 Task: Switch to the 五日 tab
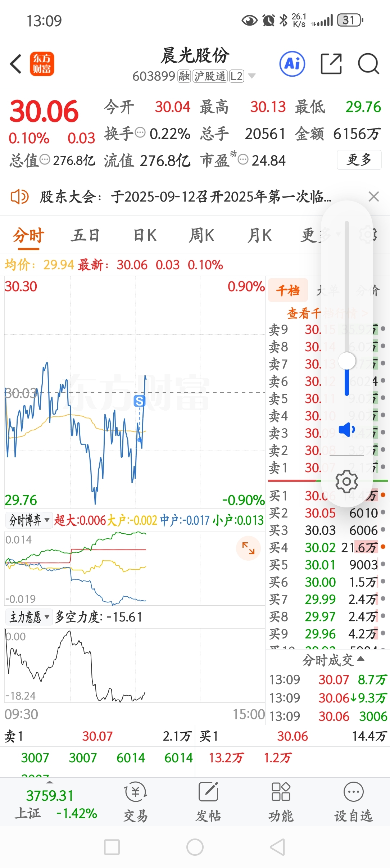[85, 235]
